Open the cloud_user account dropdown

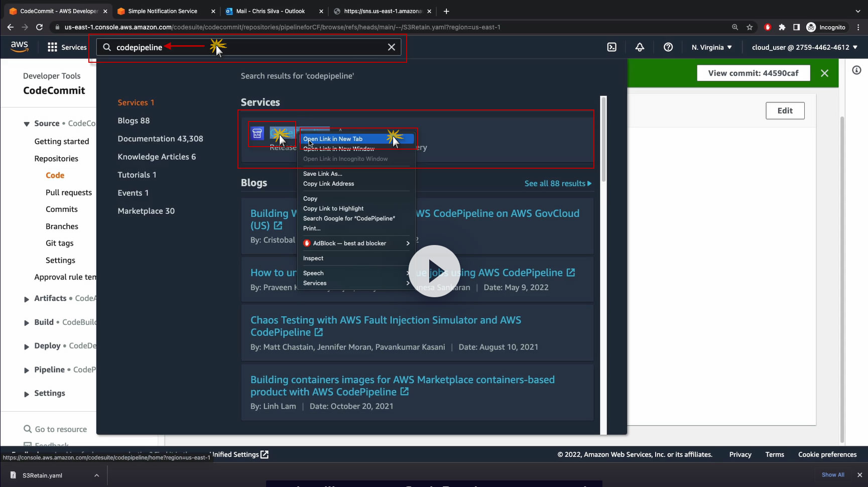805,47
